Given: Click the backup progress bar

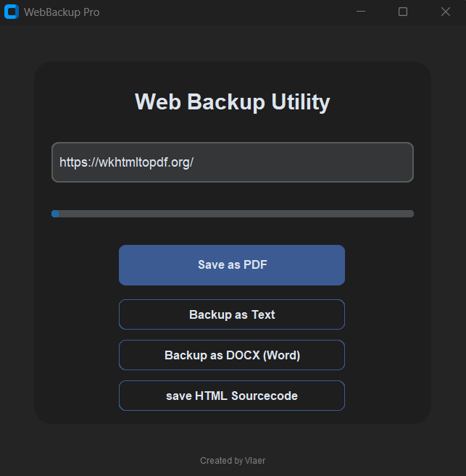Looking at the screenshot, I should point(233,214).
